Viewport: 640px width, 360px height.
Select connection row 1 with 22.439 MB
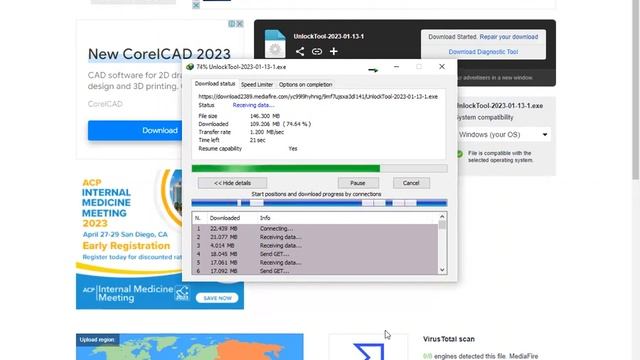(315, 229)
